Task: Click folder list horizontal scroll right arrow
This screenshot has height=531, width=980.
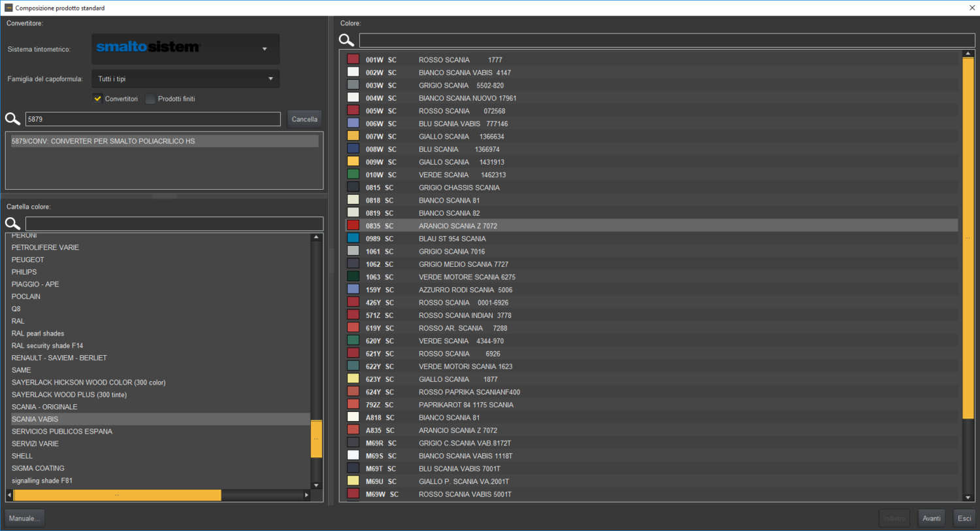Action: tap(306, 496)
